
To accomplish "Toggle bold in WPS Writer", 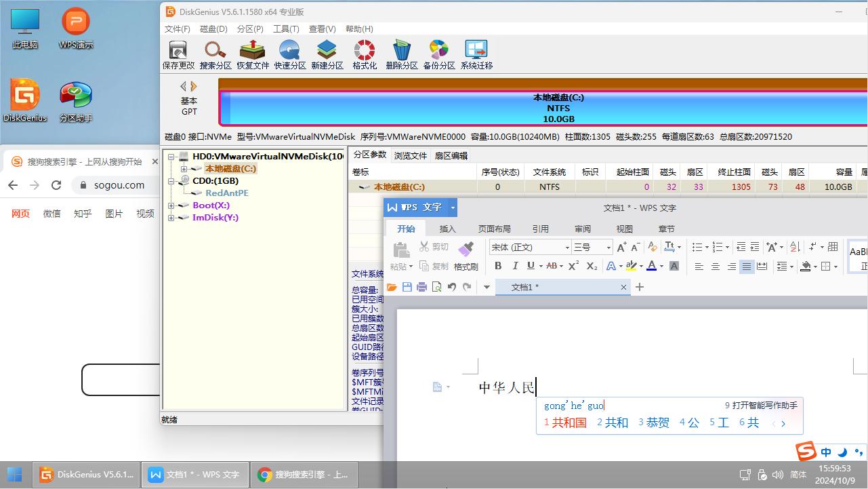I will pos(498,266).
